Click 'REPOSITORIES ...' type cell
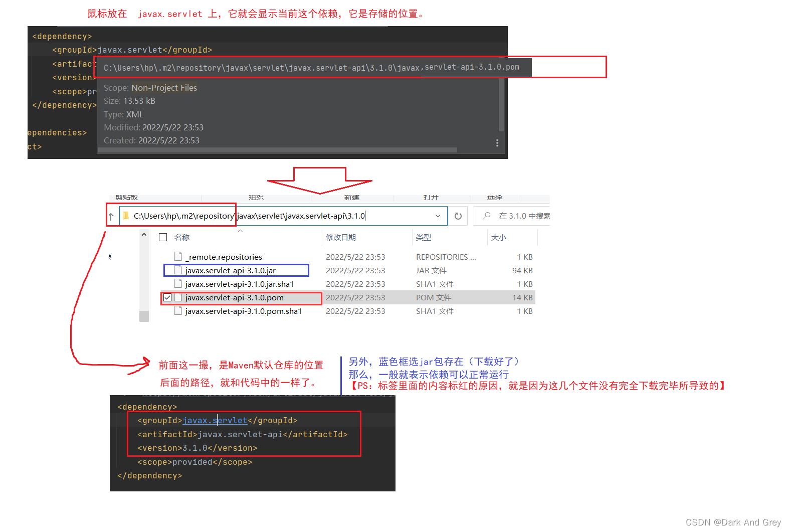This screenshot has height=532, width=789. coord(446,257)
